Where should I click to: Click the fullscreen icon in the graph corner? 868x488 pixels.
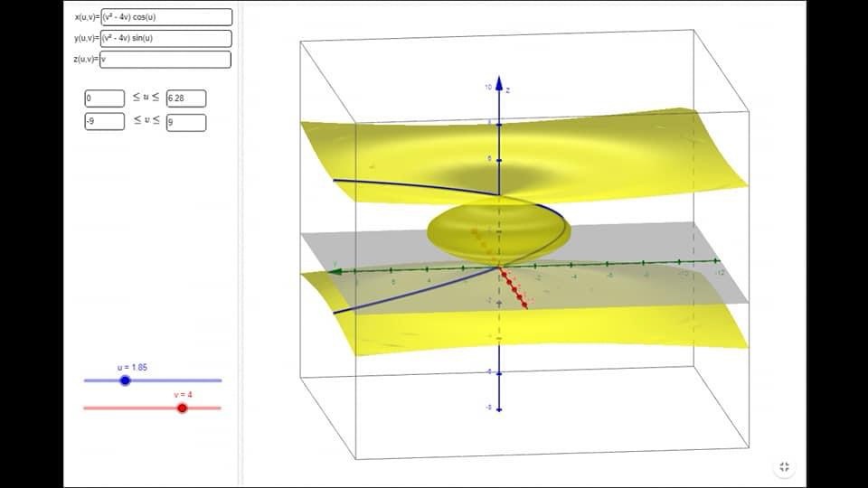click(784, 467)
